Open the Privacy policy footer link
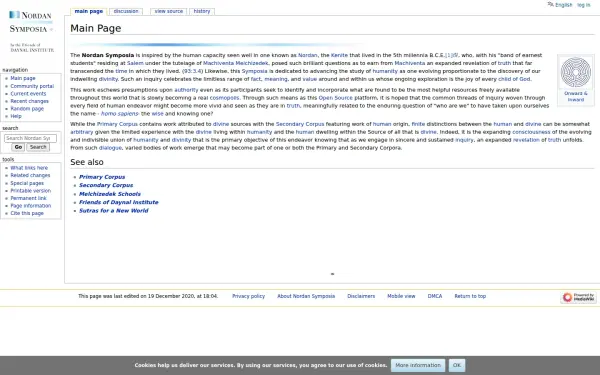 [248, 296]
